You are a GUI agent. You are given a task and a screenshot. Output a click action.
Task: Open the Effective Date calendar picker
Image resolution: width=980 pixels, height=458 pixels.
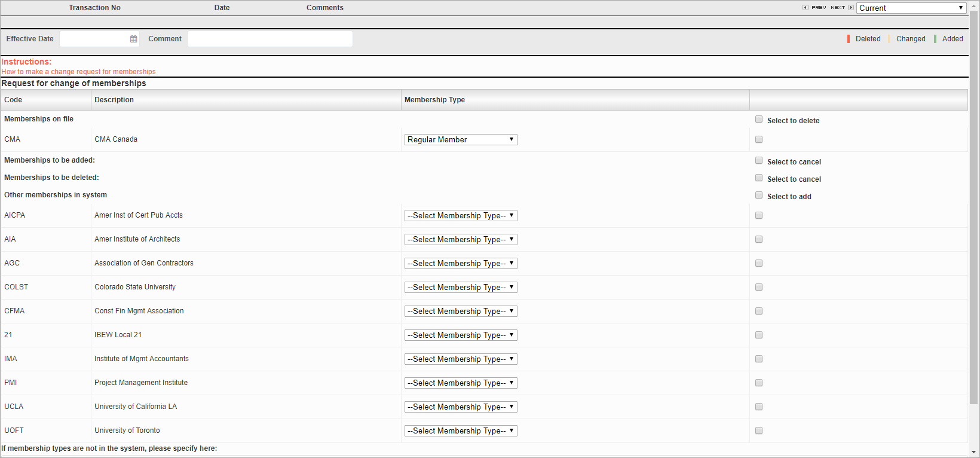pos(133,39)
